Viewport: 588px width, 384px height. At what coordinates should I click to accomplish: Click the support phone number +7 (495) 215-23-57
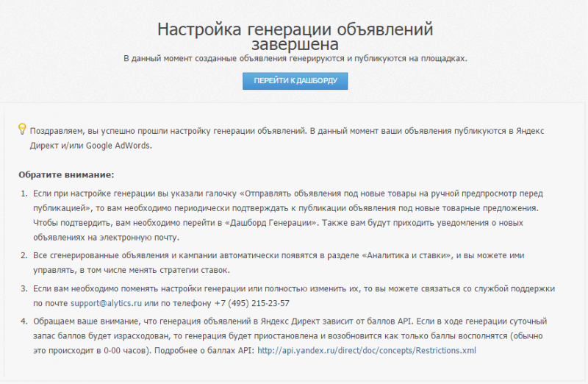254,303
